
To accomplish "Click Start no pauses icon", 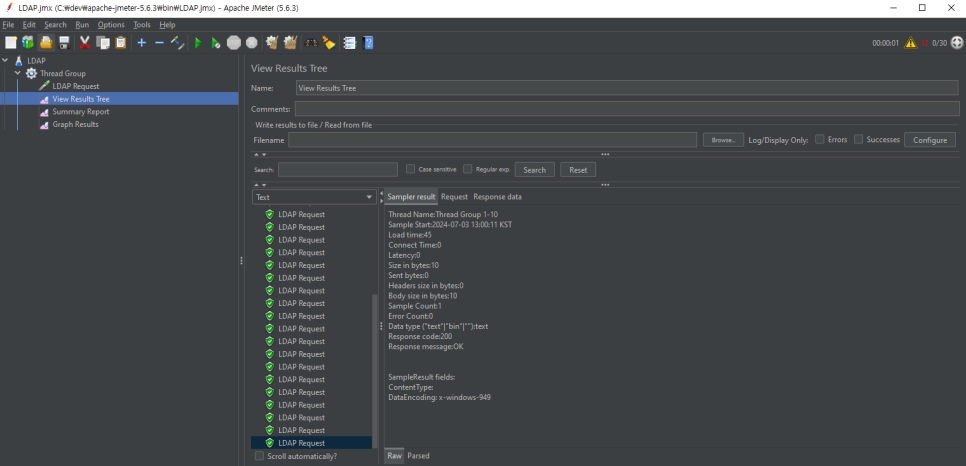I will point(216,43).
